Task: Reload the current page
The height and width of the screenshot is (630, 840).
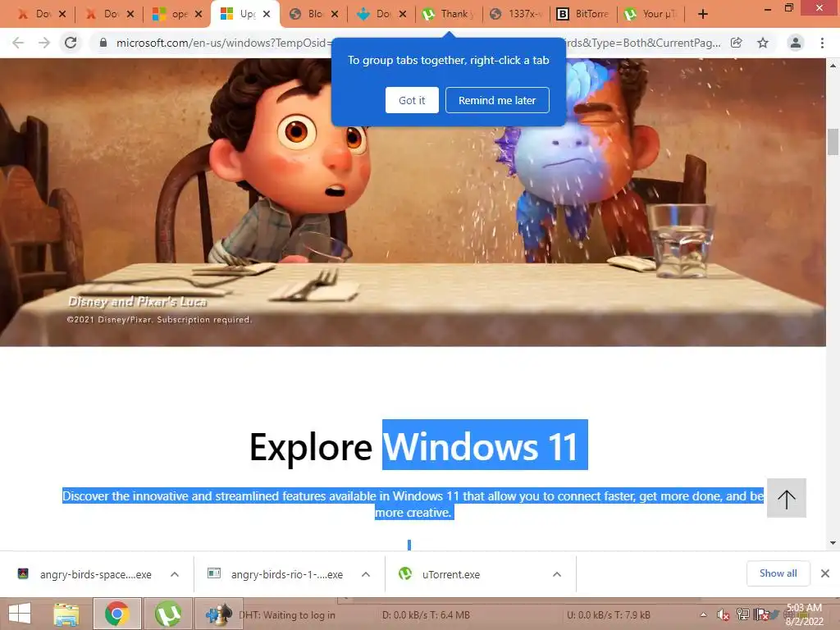Action: click(71, 43)
